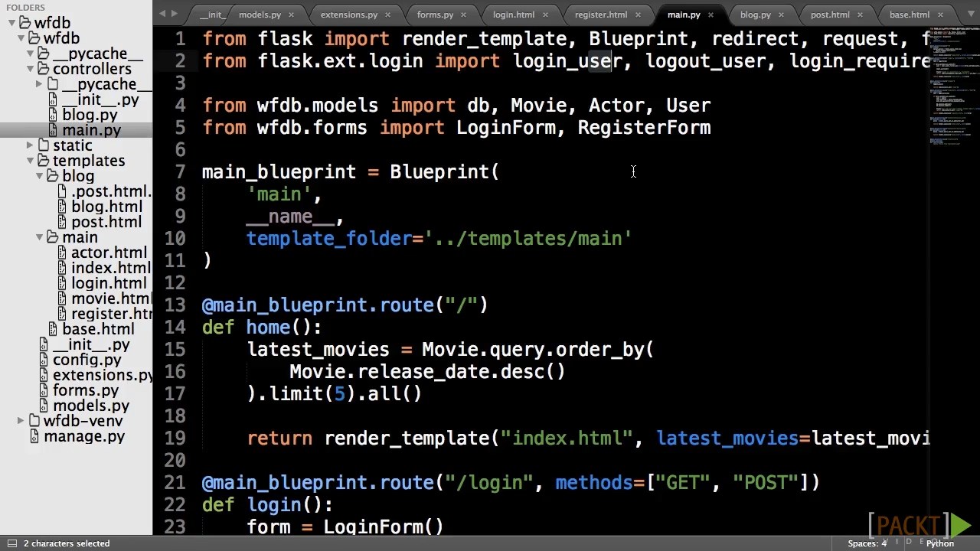Close the register.html tab with its X
Viewport: 980px width, 551px height.
[638, 15]
